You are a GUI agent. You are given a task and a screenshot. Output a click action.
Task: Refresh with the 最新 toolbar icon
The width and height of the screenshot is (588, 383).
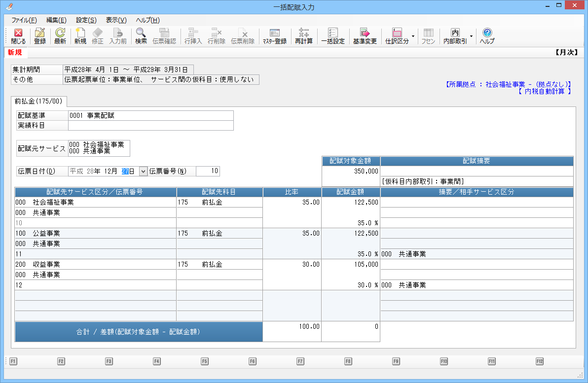coord(60,36)
